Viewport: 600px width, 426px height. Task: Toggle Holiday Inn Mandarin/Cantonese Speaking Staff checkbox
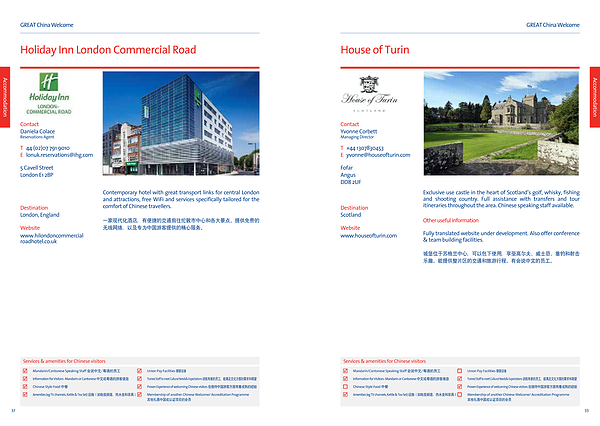coord(25,371)
